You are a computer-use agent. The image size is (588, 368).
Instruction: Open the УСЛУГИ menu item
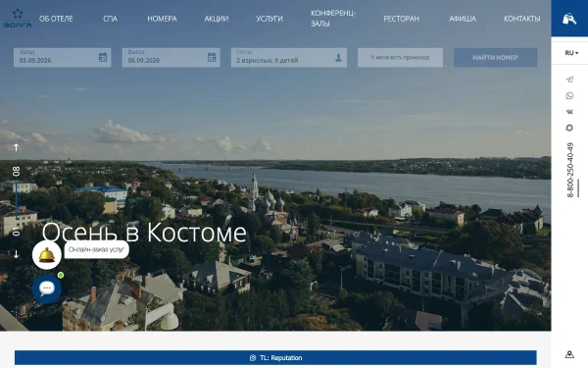click(x=269, y=19)
